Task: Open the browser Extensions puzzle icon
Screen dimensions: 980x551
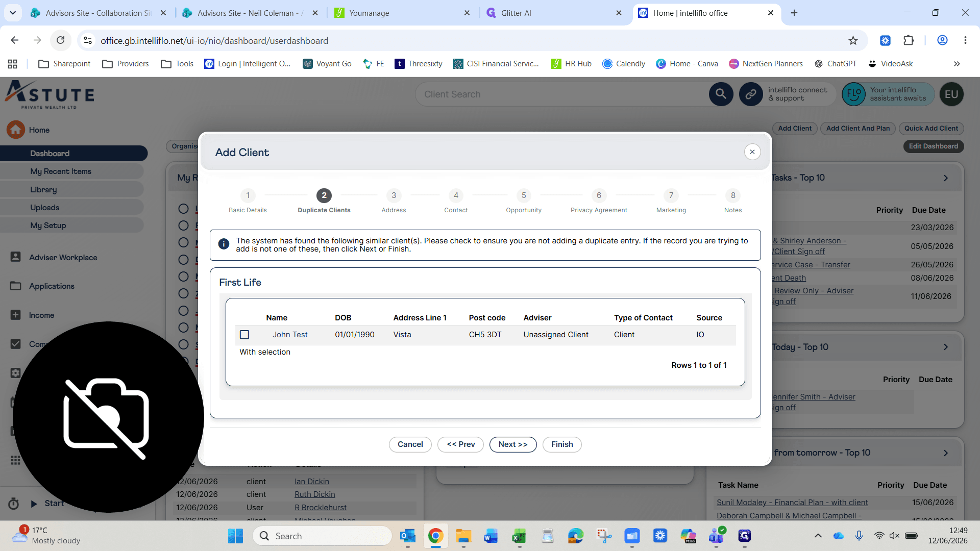Action: (x=909, y=41)
